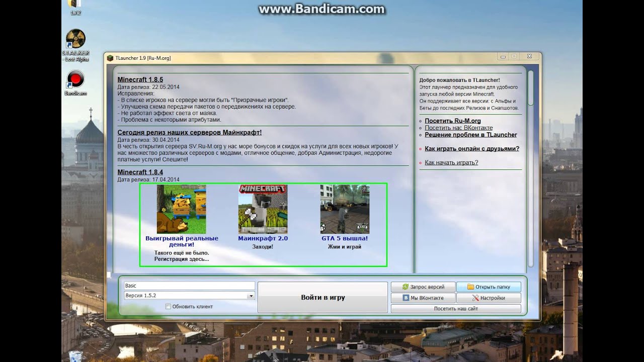The width and height of the screenshot is (644, 362).
Task: Open the 'Minecraft 1.8.5' news heading
Action: point(140,79)
